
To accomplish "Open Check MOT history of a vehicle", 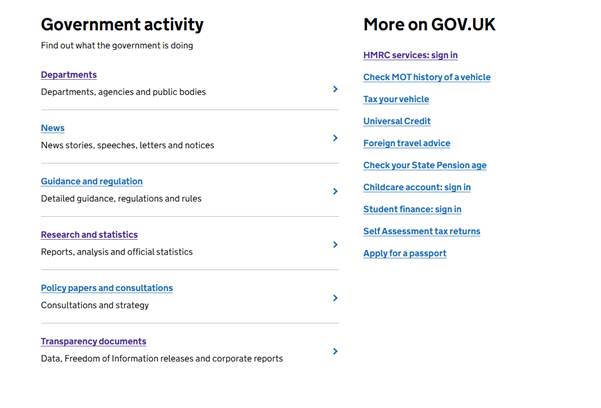I will 427,77.
